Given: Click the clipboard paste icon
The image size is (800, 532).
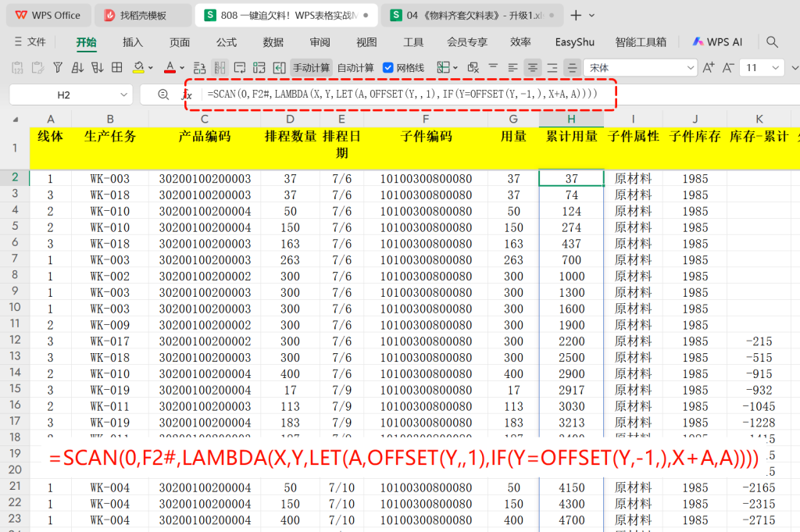Looking at the screenshot, I should [x=37, y=68].
